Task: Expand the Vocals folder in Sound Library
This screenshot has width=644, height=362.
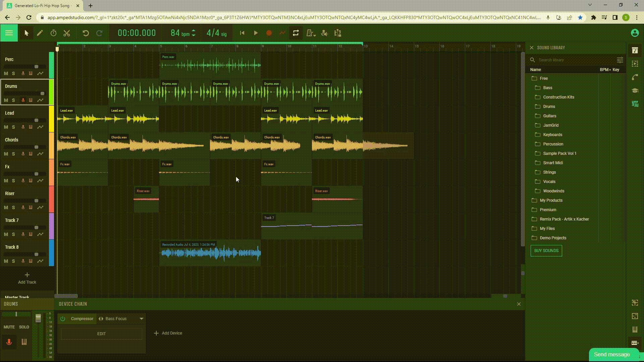Action: pyautogui.click(x=549, y=181)
